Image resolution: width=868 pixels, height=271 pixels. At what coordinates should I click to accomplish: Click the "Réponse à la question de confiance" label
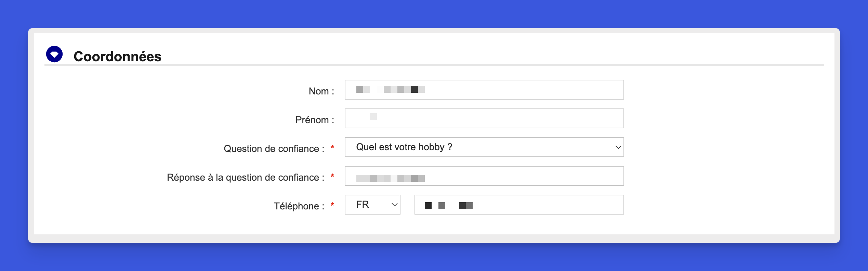click(x=245, y=177)
